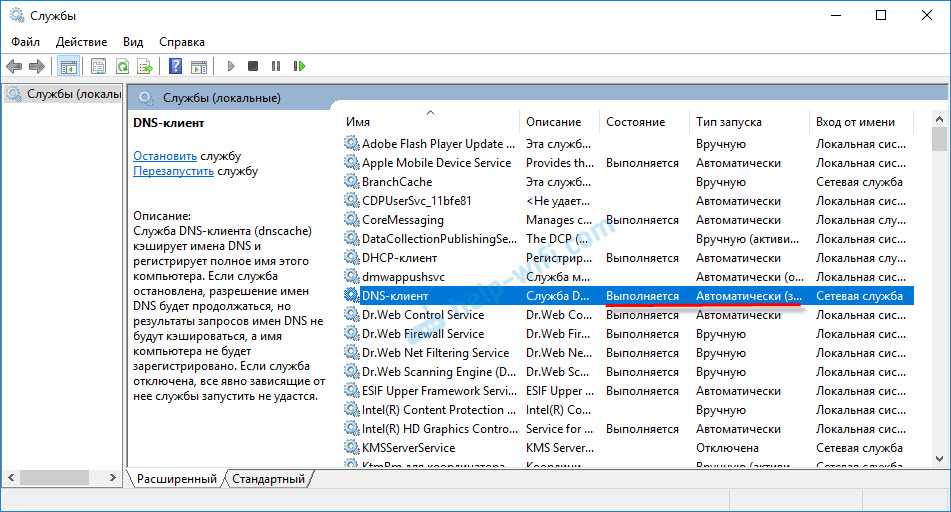Click the Back arrow in toolbar
The height and width of the screenshot is (512, 951).
click(x=14, y=66)
